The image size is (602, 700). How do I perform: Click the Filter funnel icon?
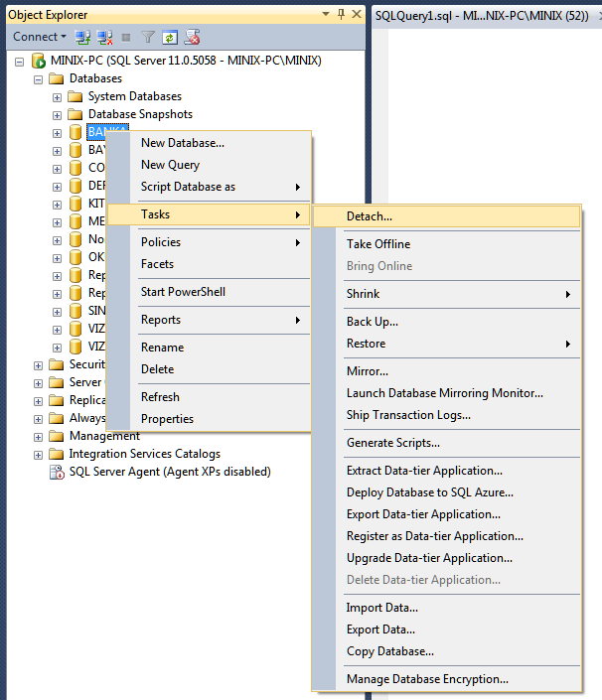148,37
